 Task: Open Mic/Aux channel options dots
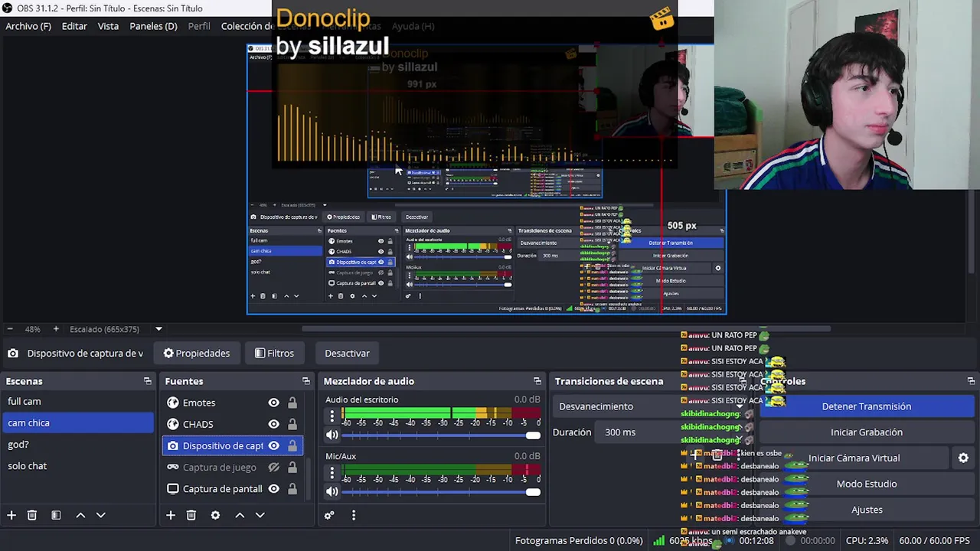(x=332, y=473)
